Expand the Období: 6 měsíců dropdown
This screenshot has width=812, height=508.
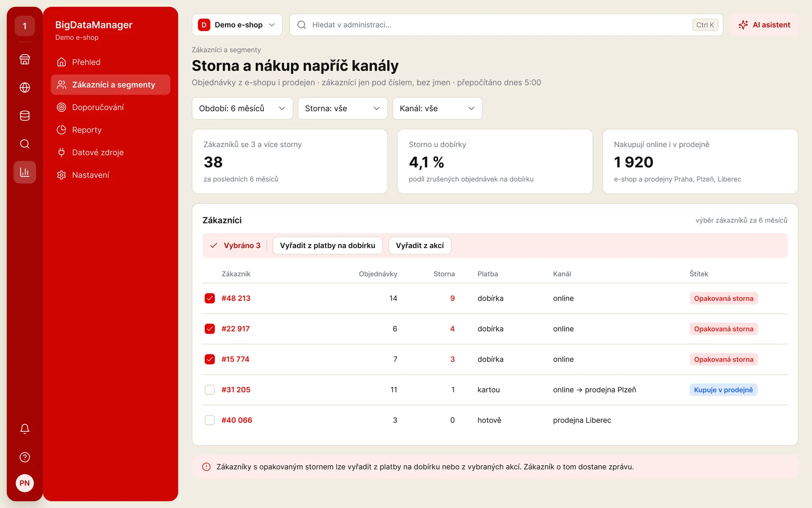pyautogui.click(x=242, y=108)
